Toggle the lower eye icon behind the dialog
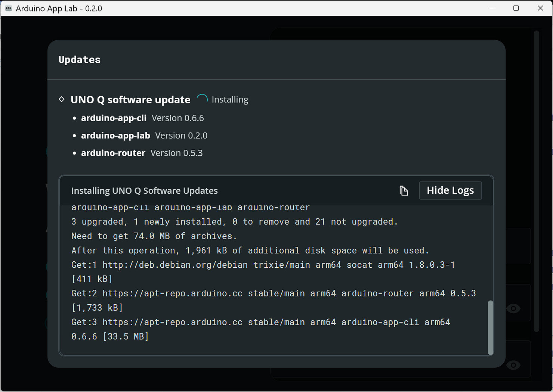 point(513,365)
